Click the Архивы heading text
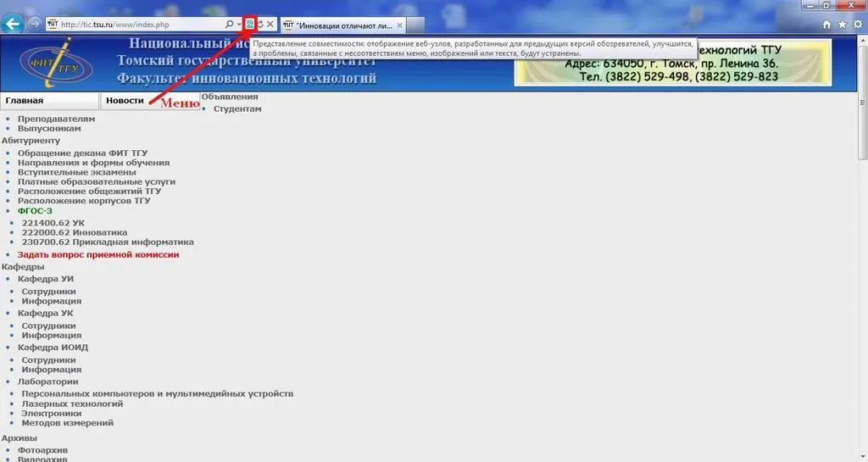Screen dimensions: 868x462 [x=19, y=438]
